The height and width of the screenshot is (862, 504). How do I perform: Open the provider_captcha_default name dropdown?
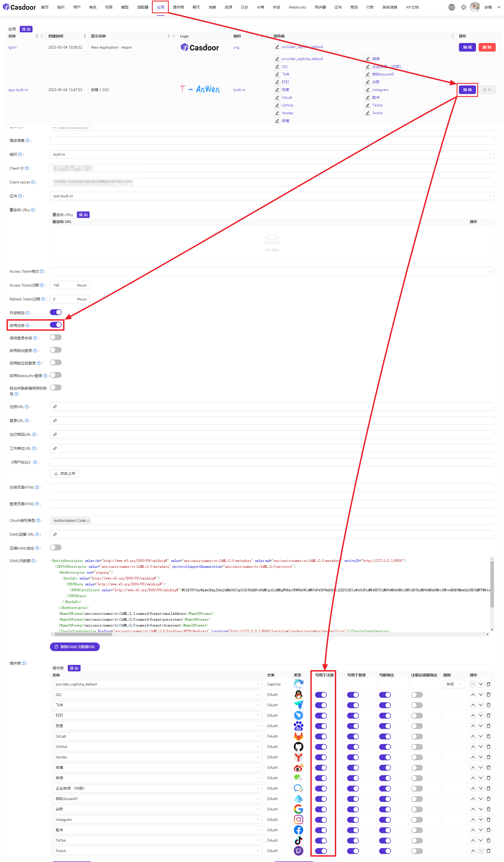click(x=157, y=684)
